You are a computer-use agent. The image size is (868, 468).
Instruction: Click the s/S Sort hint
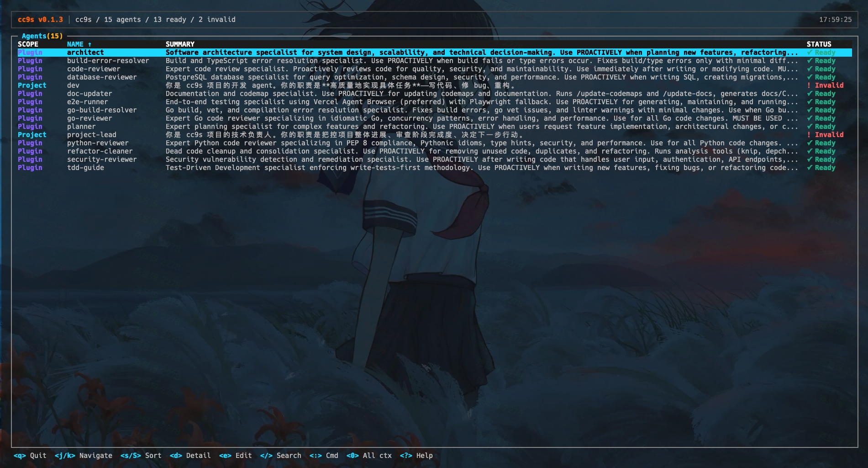141,456
